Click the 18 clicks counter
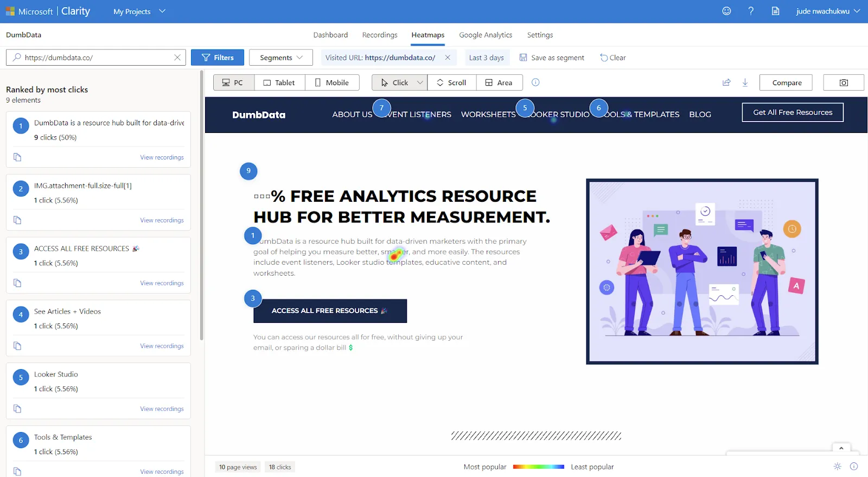 click(280, 467)
